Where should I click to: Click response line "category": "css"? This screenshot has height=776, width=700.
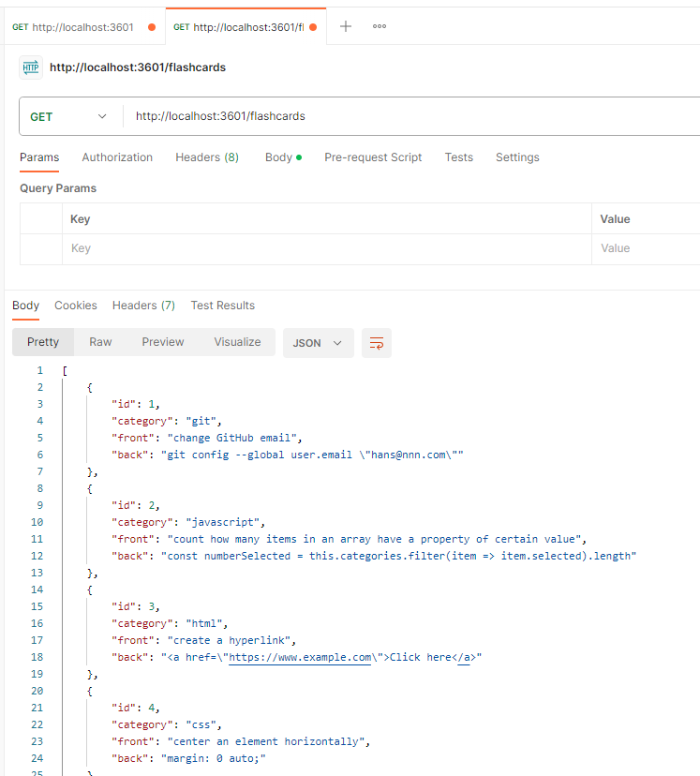(x=166, y=725)
